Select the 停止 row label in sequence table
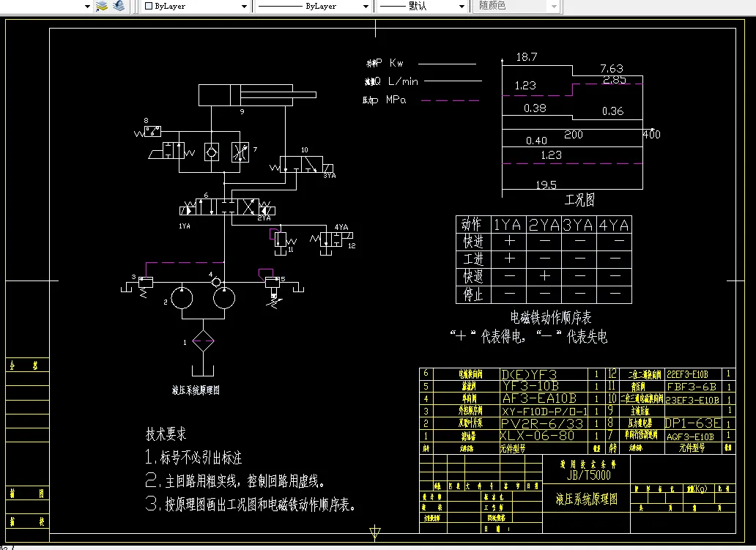This screenshot has height=550, width=756. click(x=473, y=294)
